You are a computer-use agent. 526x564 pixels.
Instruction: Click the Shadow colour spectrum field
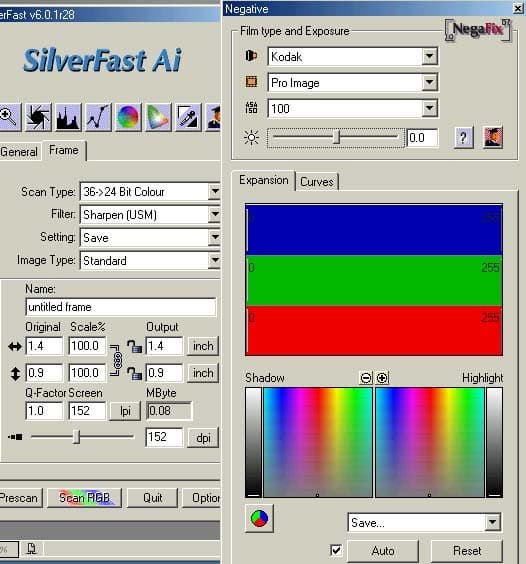point(318,442)
